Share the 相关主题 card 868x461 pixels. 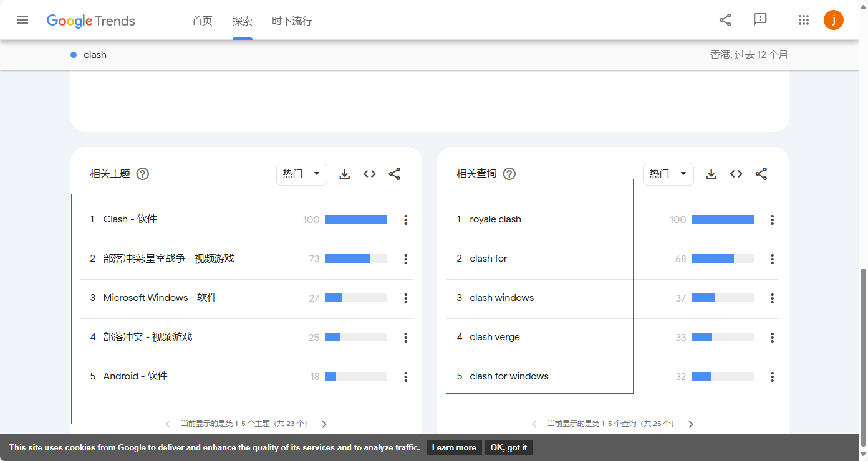point(395,174)
